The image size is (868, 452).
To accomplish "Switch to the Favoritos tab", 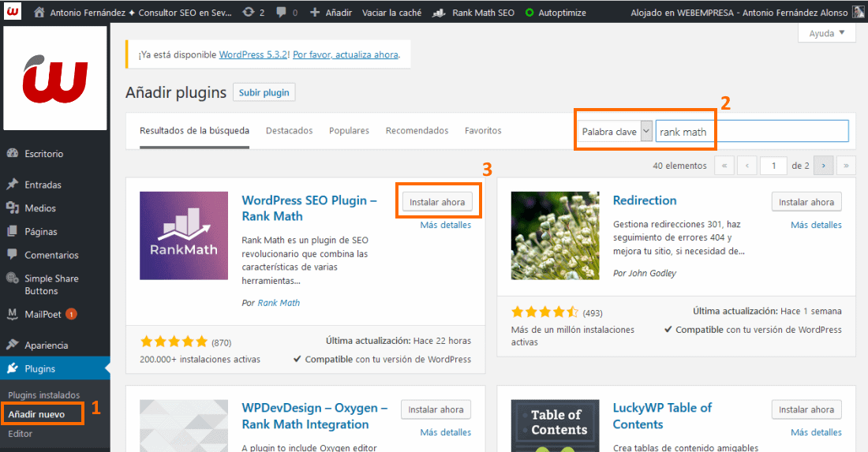I will point(483,131).
